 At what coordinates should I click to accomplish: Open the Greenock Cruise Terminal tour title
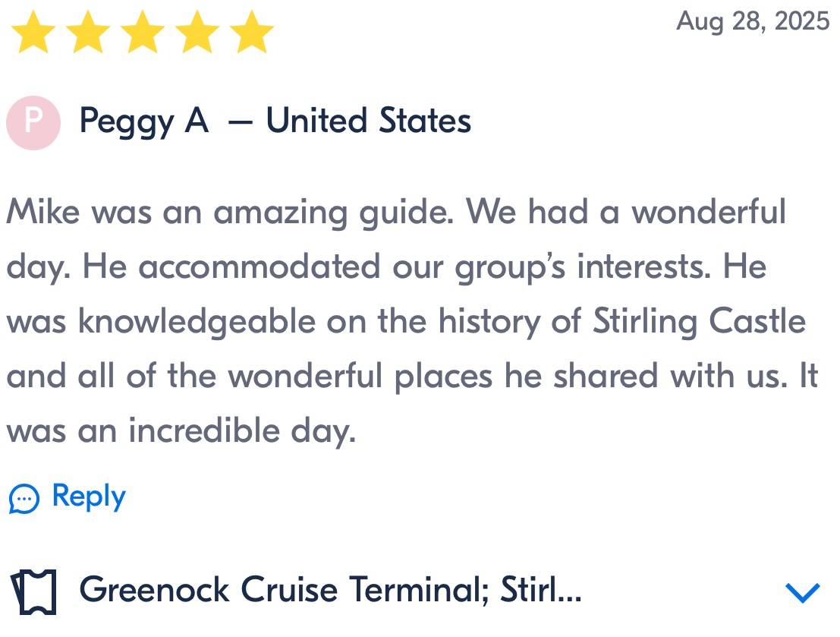point(330,590)
